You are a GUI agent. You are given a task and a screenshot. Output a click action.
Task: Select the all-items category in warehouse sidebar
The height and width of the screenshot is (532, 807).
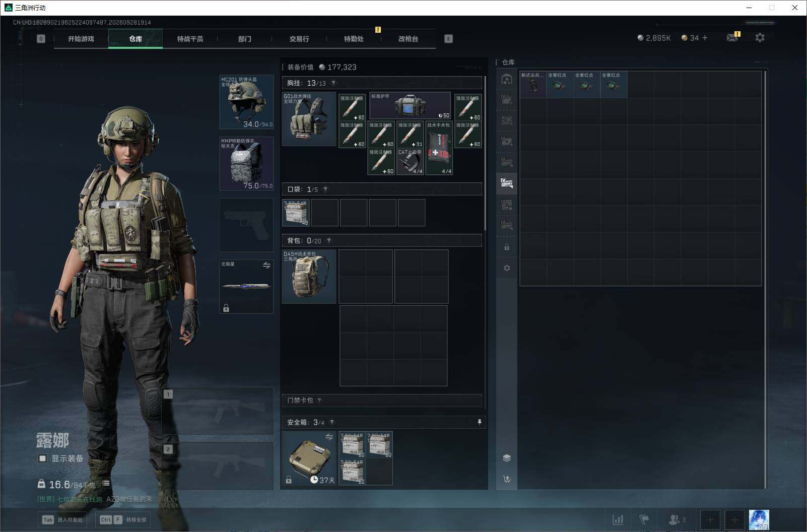point(507,79)
